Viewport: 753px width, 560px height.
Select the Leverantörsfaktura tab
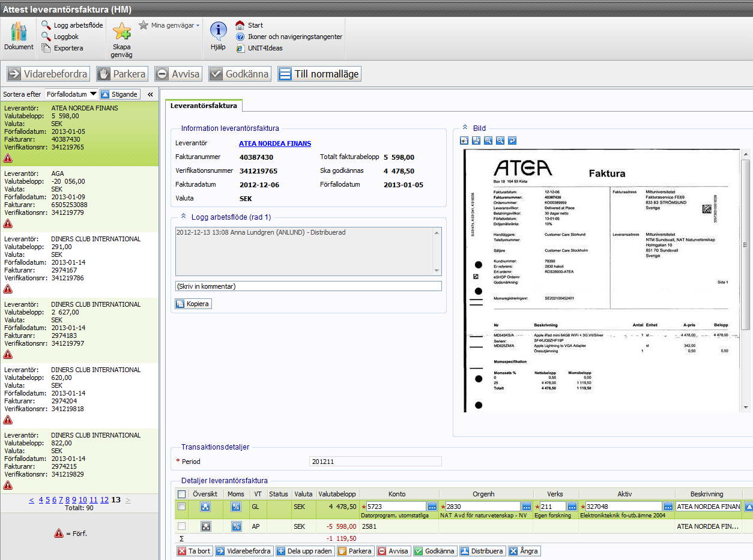point(204,106)
